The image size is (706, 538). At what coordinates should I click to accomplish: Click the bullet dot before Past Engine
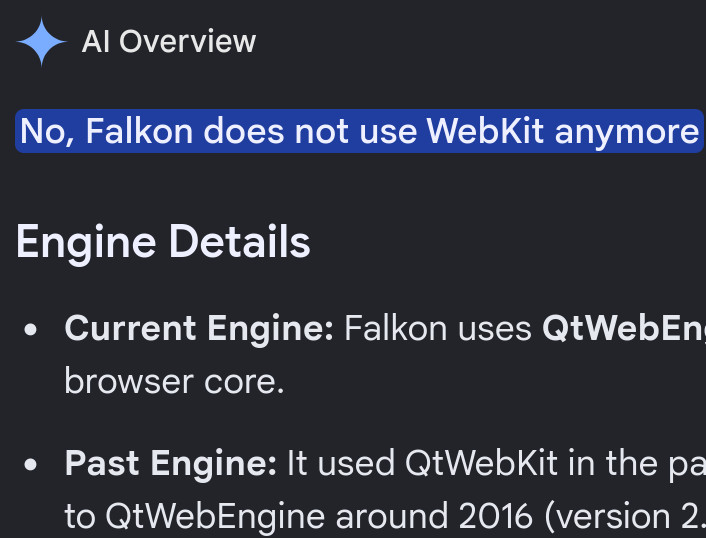pyautogui.click(x=31, y=465)
